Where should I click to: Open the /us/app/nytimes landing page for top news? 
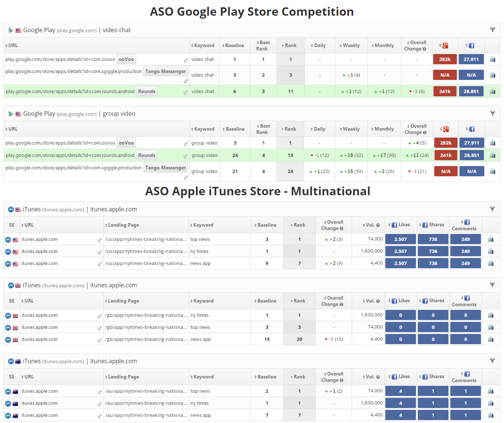click(x=146, y=239)
